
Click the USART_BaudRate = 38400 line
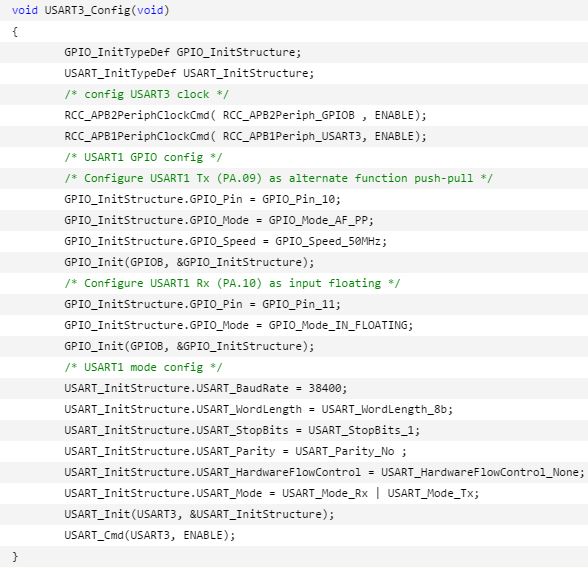click(x=206, y=388)
